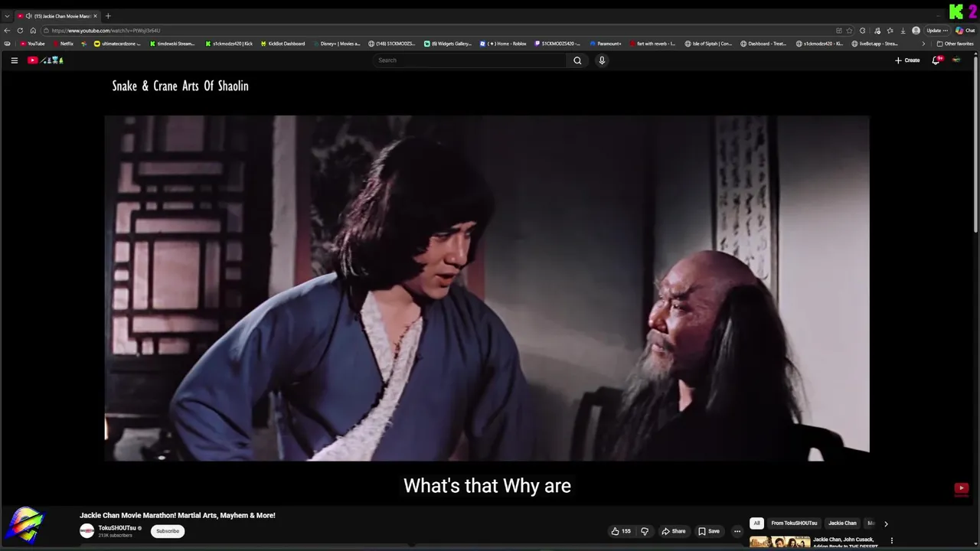This screenshot has height=551, width=980.
Task: Open the ultimatecardzone bookmark
Action: click(x=119, y=44)
